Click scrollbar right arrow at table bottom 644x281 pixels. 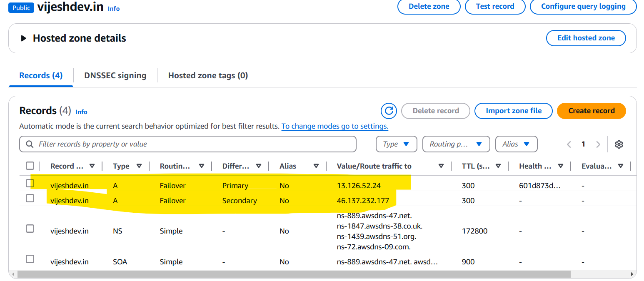tap(633, 274)
